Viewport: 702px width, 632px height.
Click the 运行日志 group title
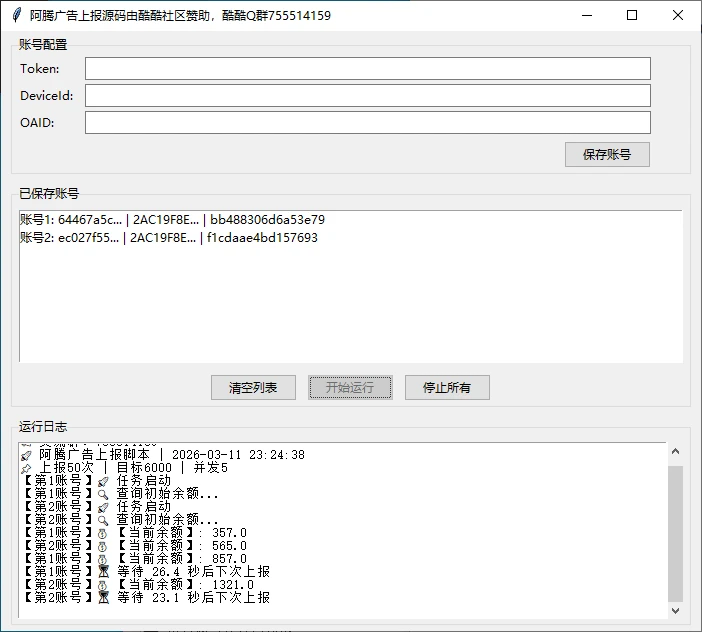coord(43,427)
